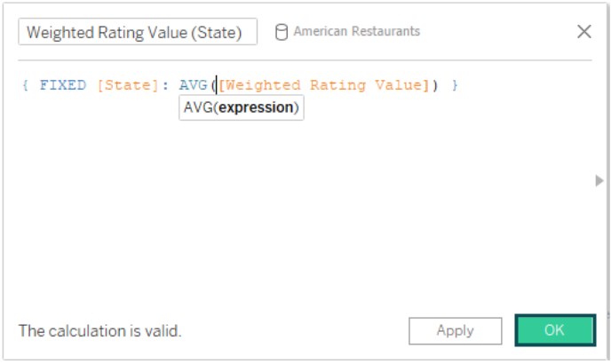Click the "The calculation is valid." status message
This screenshot has width=611, height=364.
(x=99, y=331)
